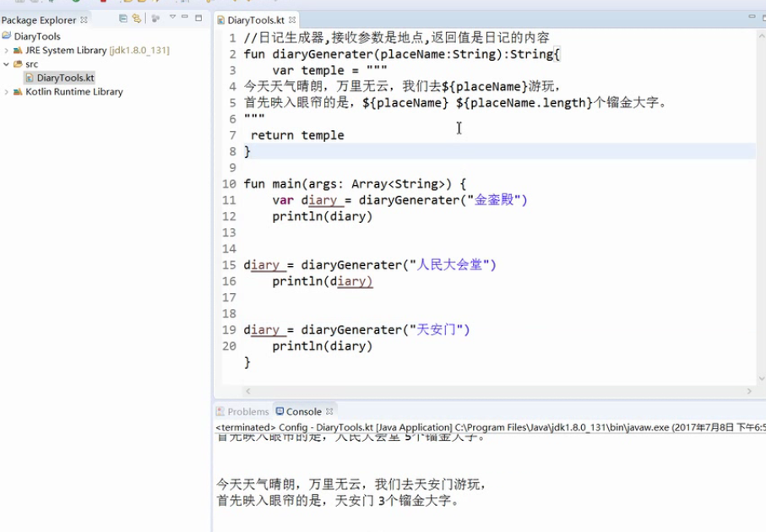Select the src folder row
The width and height of the screenshot is (766, 532).
[32, 64]
